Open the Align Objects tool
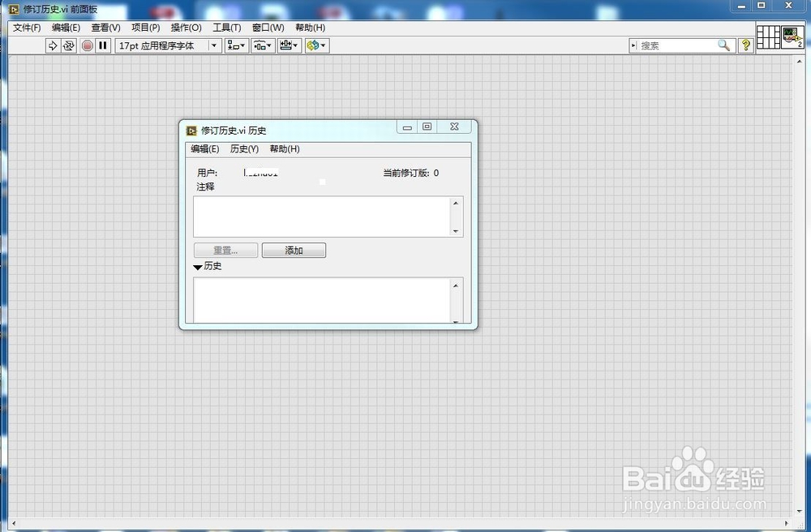 click(236, 45)
